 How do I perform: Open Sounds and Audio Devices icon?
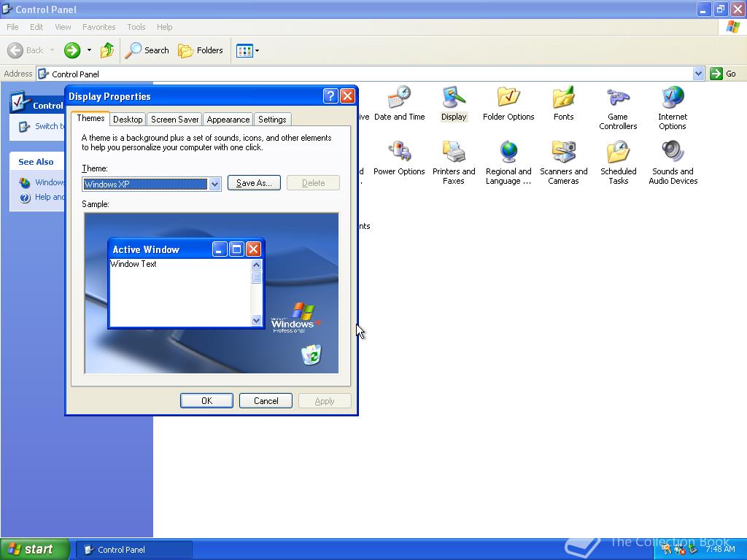tap(673, 163)
